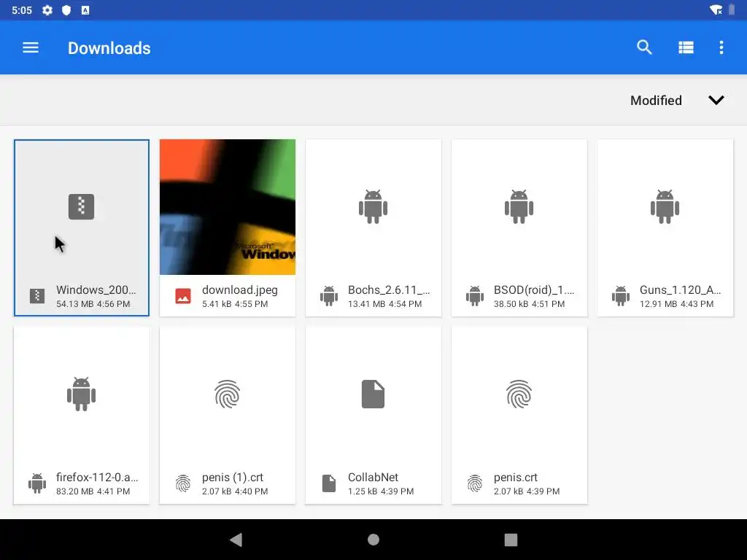Switch to list view layout

(x=686, y=47)
